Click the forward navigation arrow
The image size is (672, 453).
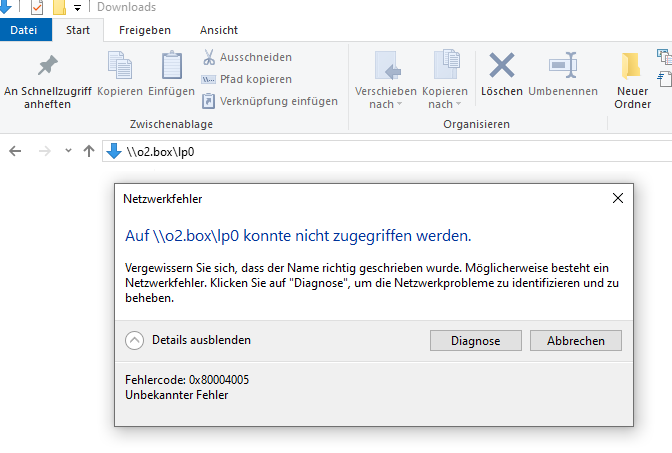45,151
